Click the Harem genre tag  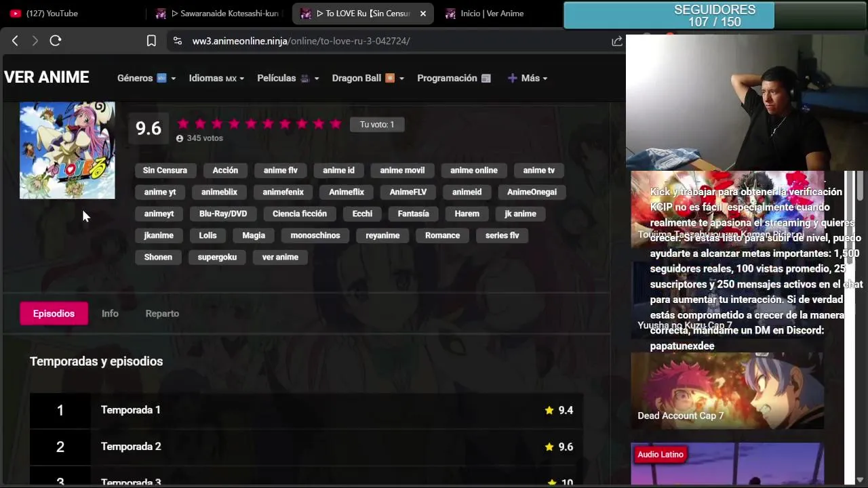467,213
